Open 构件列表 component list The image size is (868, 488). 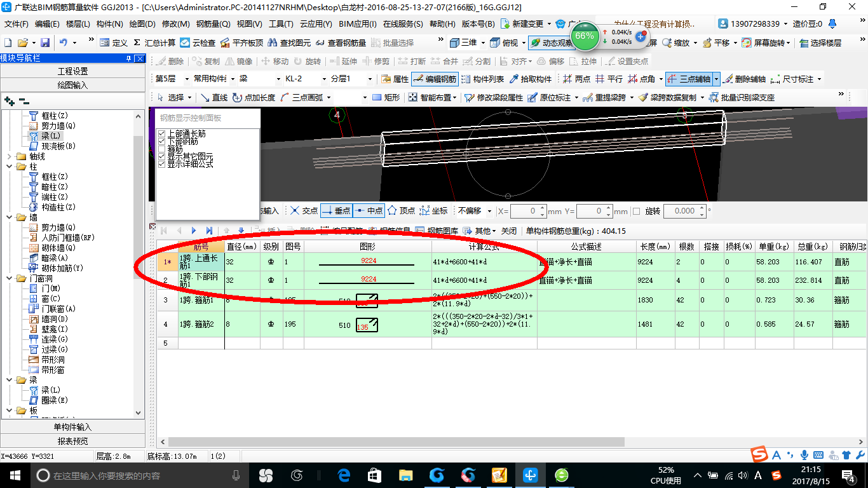pos(482,79)
